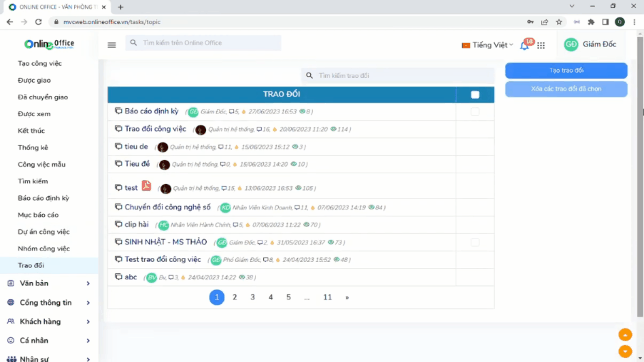
Task: Click the Giám Đốc profile avatar
Action: point(571,45)
